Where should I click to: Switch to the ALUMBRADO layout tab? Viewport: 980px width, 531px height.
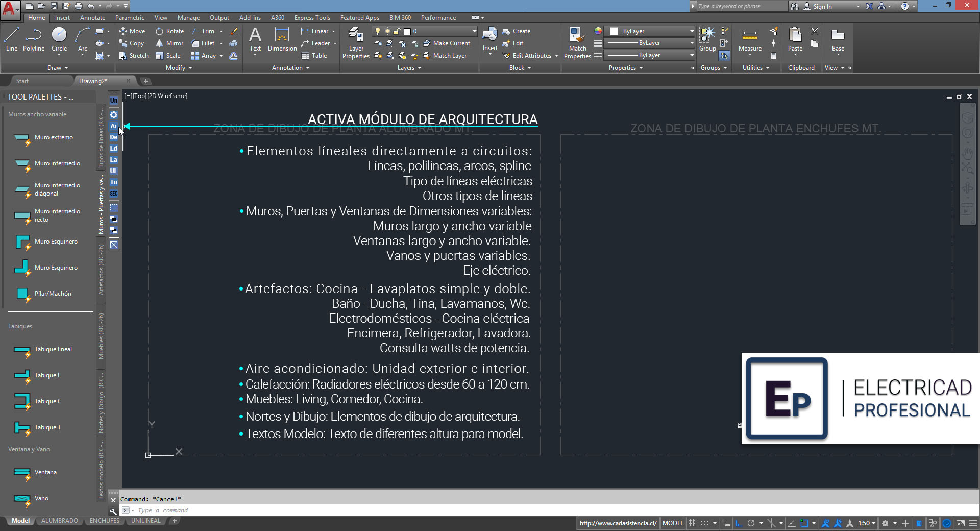(60, 521)
